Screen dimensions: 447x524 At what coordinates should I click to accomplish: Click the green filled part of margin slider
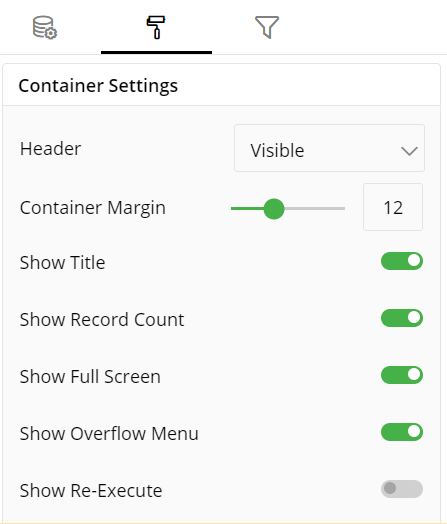(247, 209)
